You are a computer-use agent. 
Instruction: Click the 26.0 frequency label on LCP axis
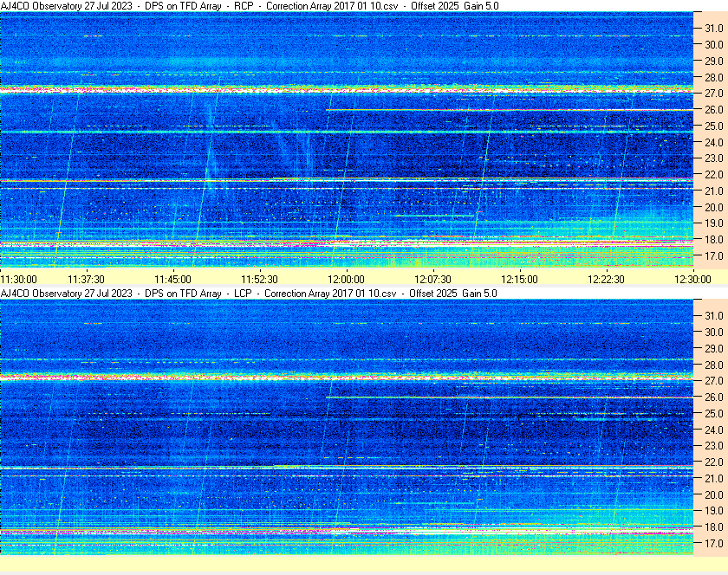[714, 397]
